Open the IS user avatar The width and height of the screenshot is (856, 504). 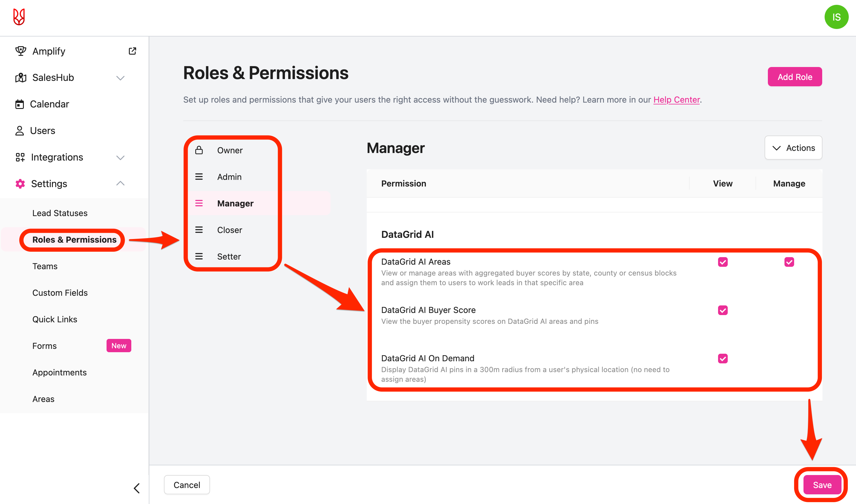[836, 17]
